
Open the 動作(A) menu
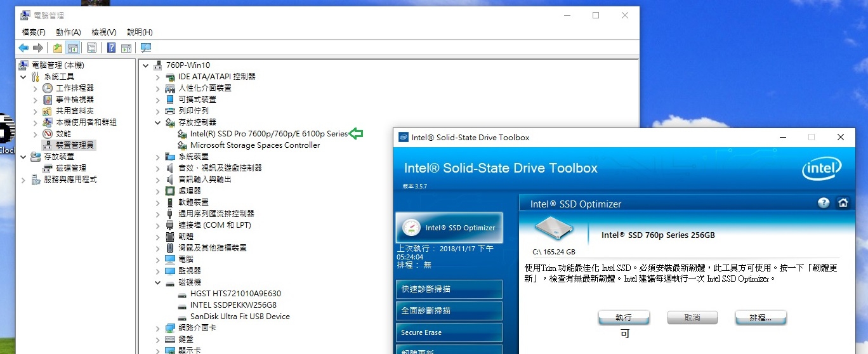[69, 32]
